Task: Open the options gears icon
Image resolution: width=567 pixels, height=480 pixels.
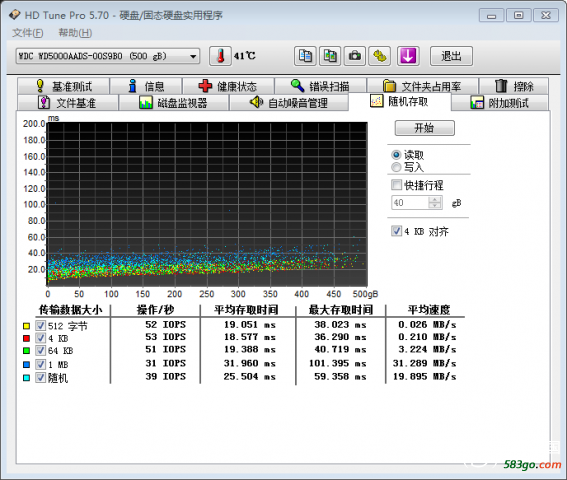Action: click(379, 56)
